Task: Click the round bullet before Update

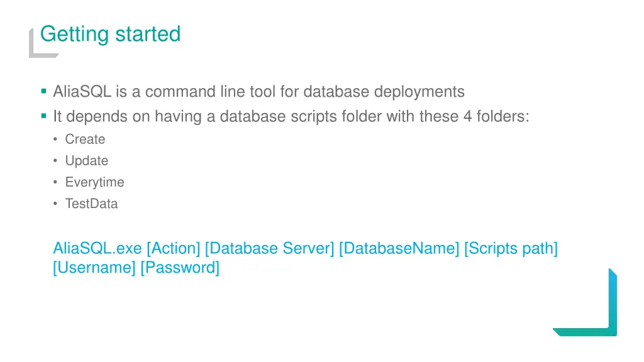Action: point(55,160)
